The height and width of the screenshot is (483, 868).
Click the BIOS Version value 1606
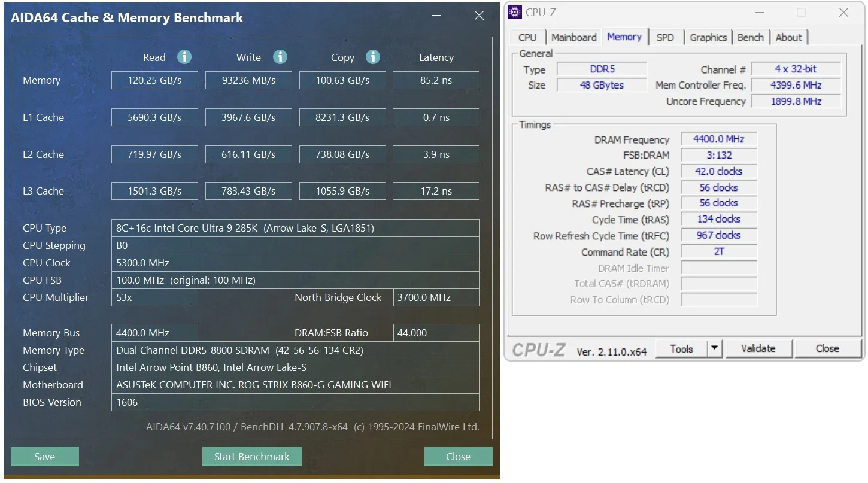pos(296,402)
